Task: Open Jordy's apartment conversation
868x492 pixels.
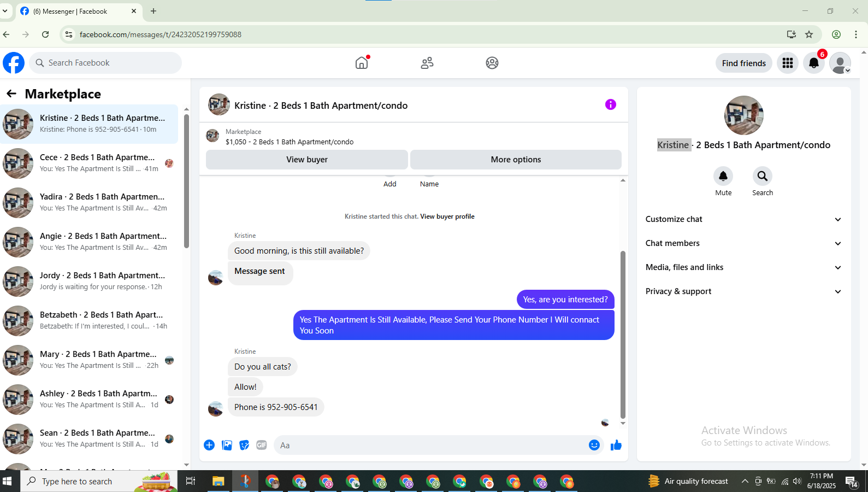Action: click(x=89, y=282)
